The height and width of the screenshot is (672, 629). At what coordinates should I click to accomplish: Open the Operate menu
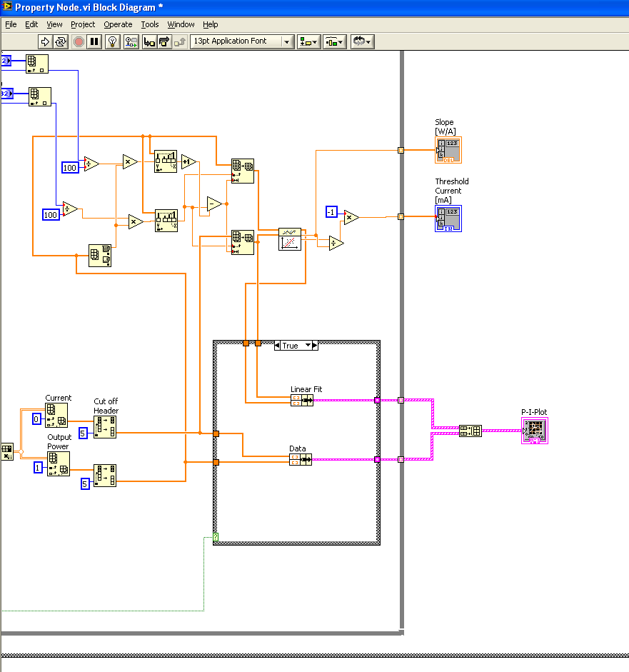[x=118, y=24]
